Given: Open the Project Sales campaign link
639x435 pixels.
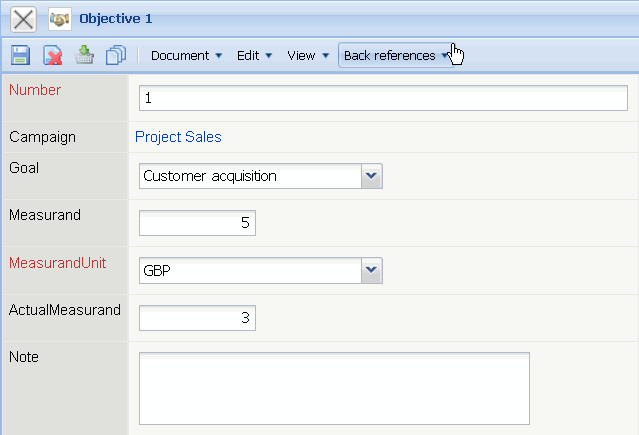Looking at the screenshot, I should [178, 137].
